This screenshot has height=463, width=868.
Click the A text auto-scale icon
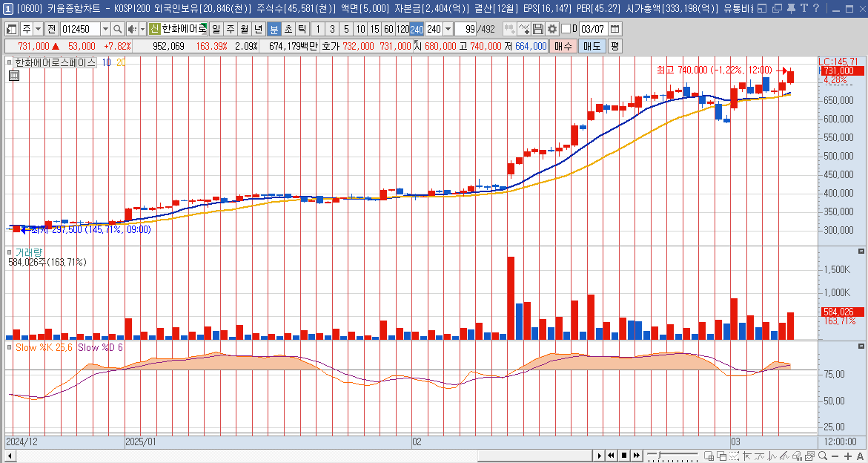point(860,456)
